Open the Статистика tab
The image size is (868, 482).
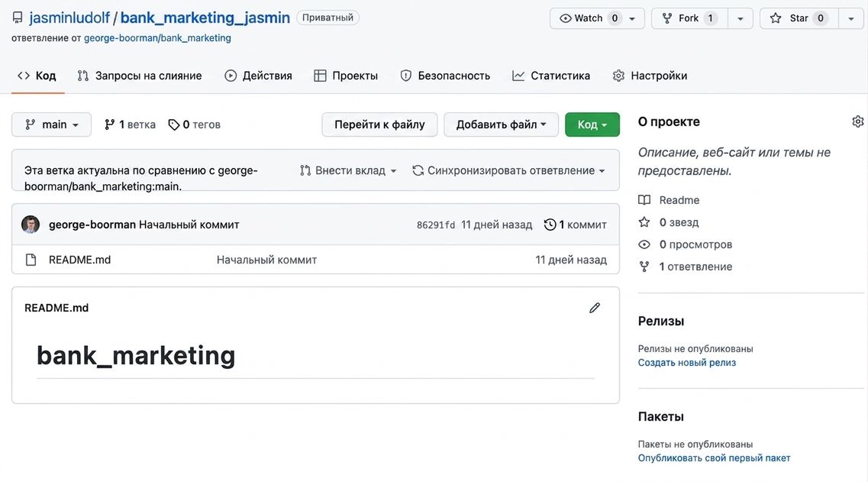pyautogui.click(x=551, y=76)
